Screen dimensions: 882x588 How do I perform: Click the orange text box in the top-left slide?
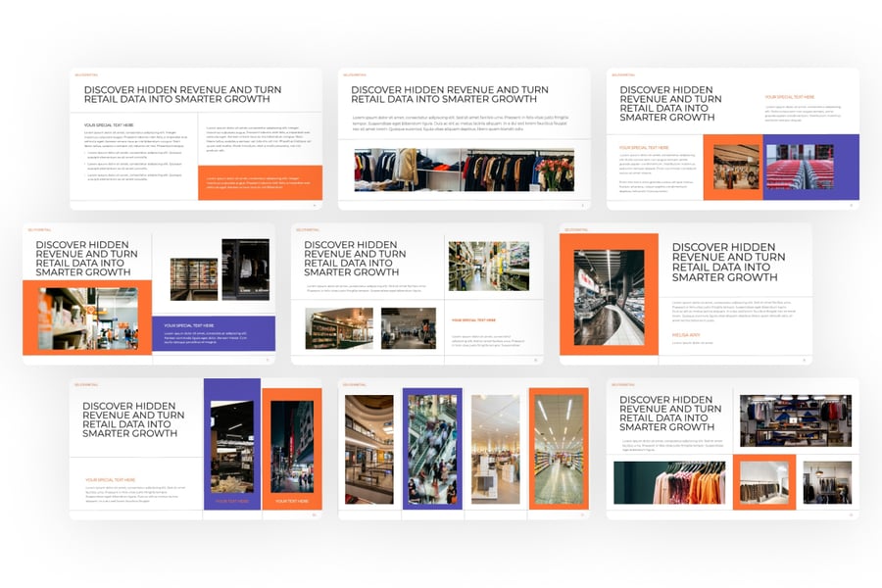click(x=260, y=182)
